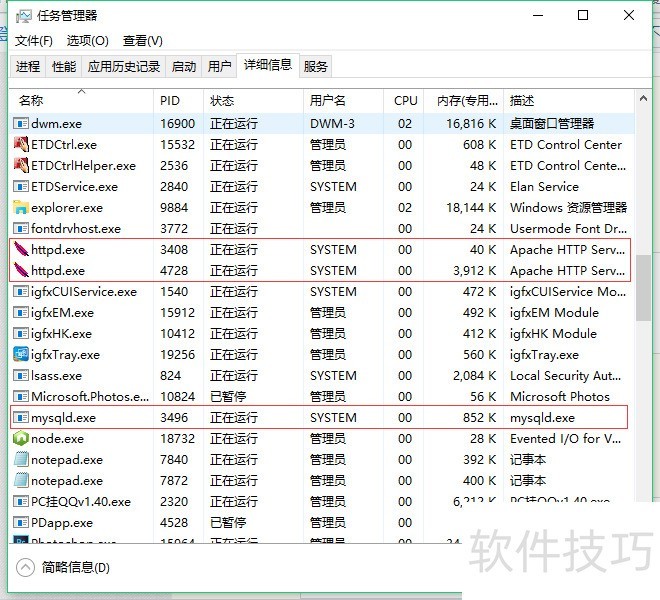Click the 简略信息(D) link text

[x=76, y=568]
